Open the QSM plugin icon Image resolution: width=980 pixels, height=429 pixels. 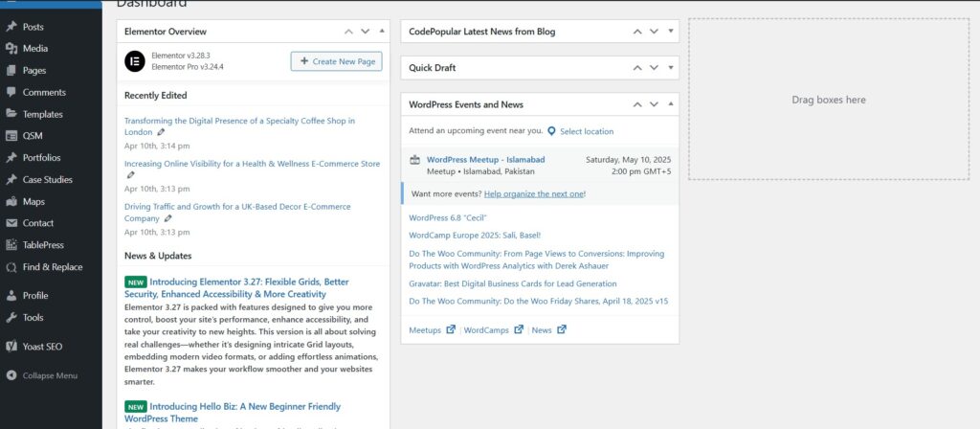pos(11,136)
